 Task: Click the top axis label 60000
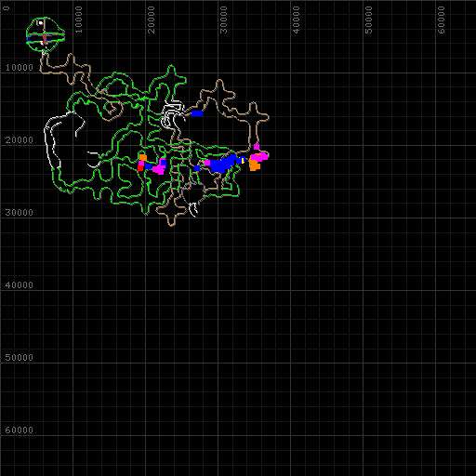coord(441,20)
